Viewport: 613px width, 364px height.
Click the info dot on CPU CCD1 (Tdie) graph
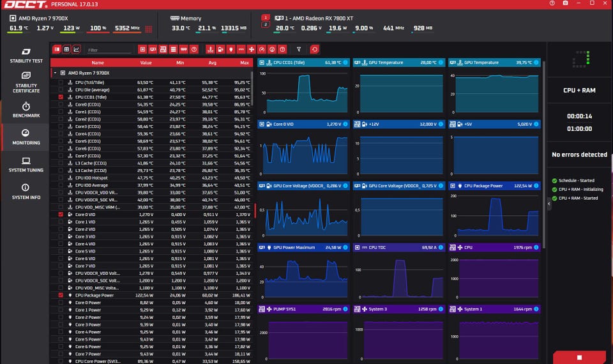345,63
